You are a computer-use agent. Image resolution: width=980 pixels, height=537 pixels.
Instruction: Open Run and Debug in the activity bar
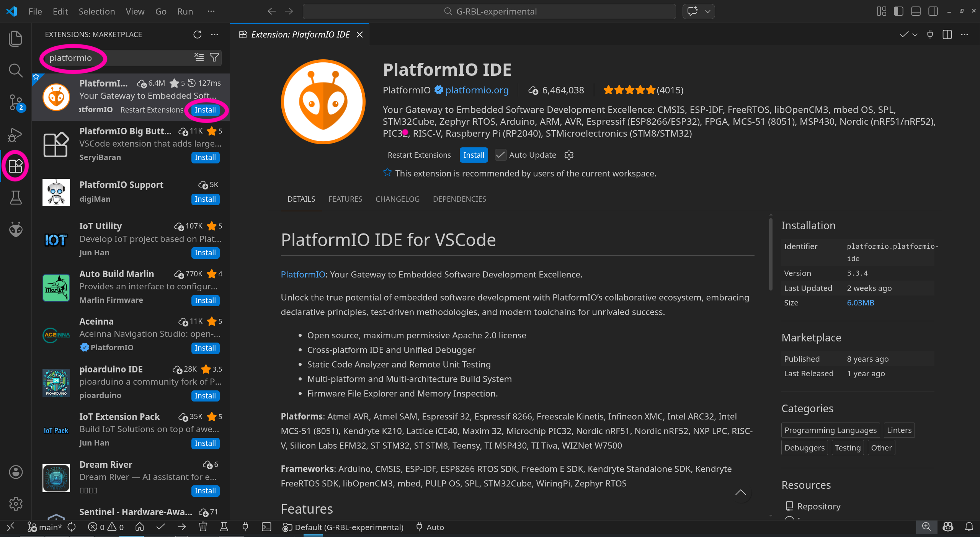[x=15, y=135]
